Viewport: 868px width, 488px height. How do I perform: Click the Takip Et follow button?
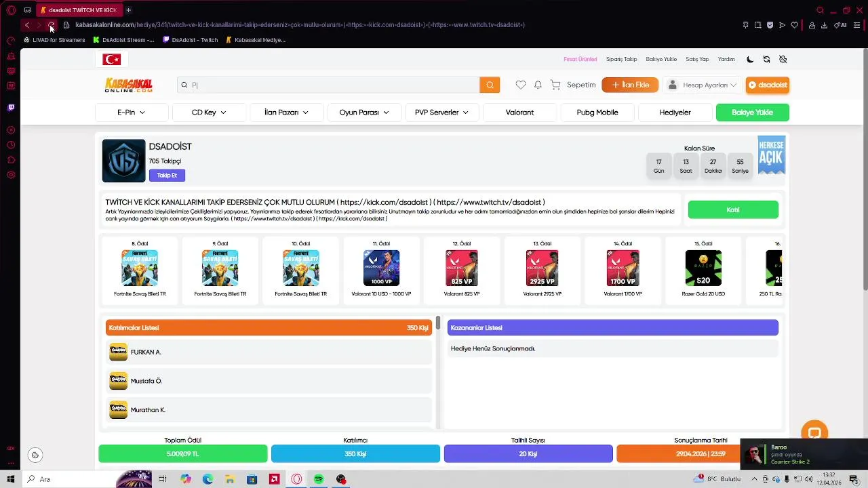click(x=167, y=176)
